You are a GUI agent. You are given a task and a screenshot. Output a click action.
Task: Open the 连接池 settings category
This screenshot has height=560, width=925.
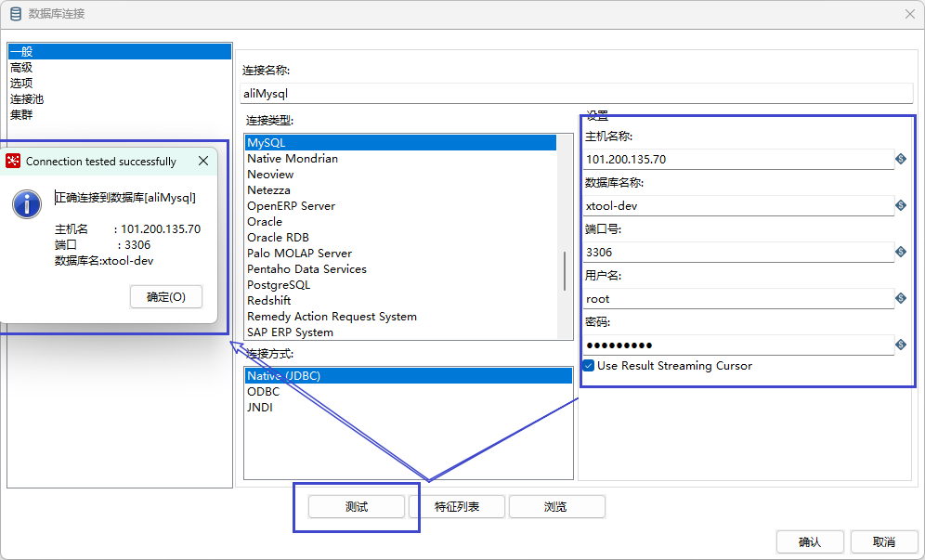tap(27, 98)
